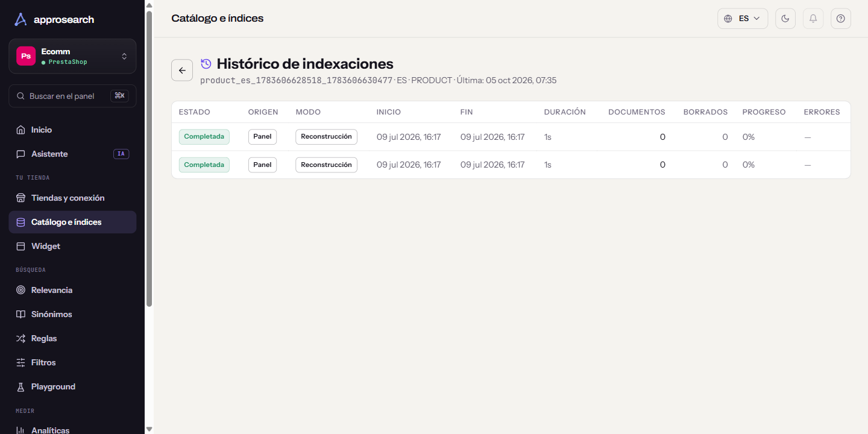The height and width of the screenshot is (434, 868).
Task: Open Tiendas y conexión
Action: [x=72, y=198]
